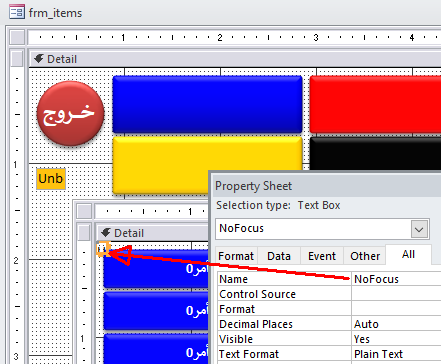Select the red round exit button
Image resolution: width=441 pixels, height=364 pixels.
pos(71,113)
